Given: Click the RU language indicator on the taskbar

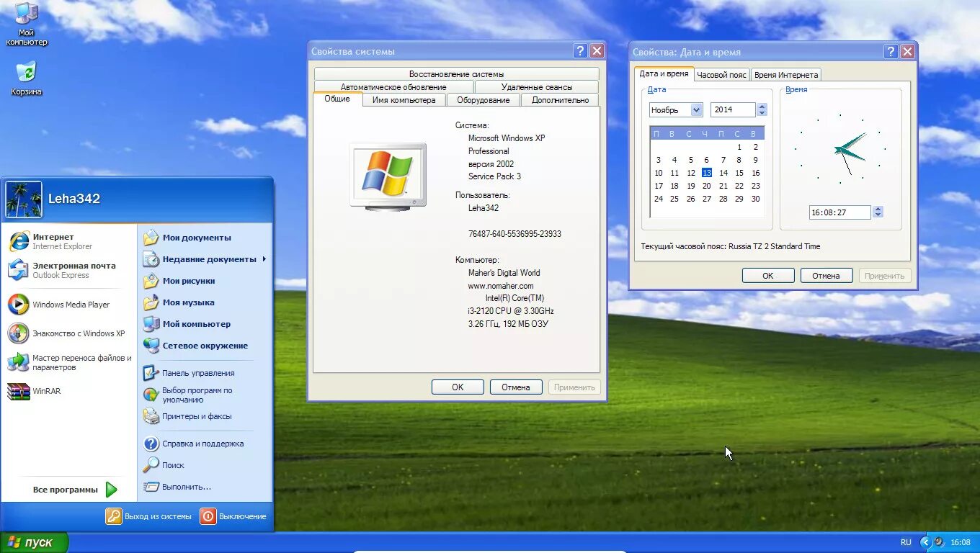Looking at the screenshot, I should [x=906, y=541].
